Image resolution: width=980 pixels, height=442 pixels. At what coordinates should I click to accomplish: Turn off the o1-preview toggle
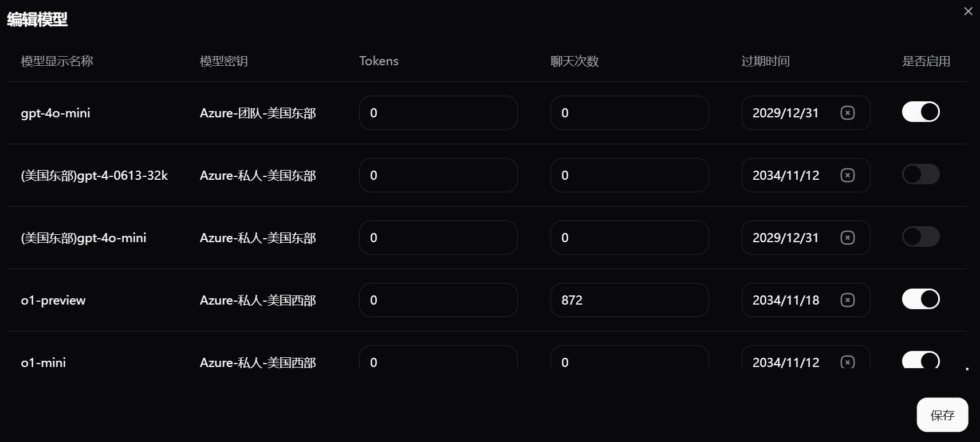920,299
